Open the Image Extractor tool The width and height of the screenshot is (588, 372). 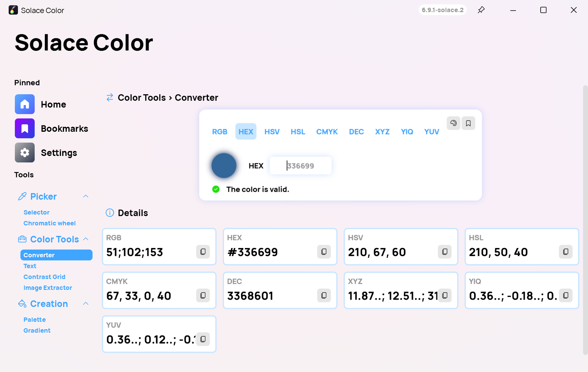tap(48, 288)
